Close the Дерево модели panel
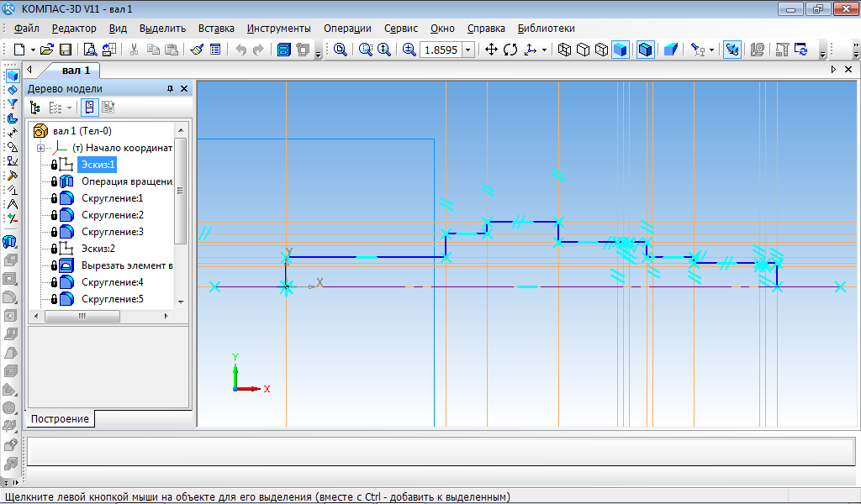861x504 pixels. click(184, 89)
